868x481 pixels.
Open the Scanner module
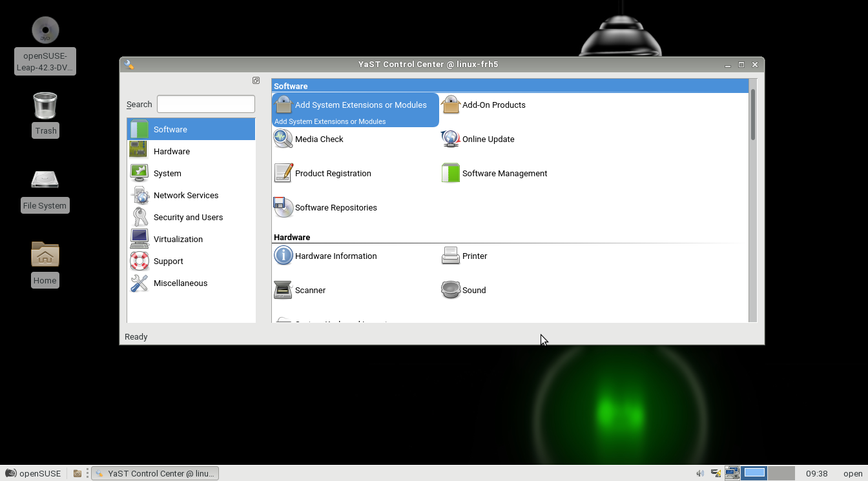(283, 290)
